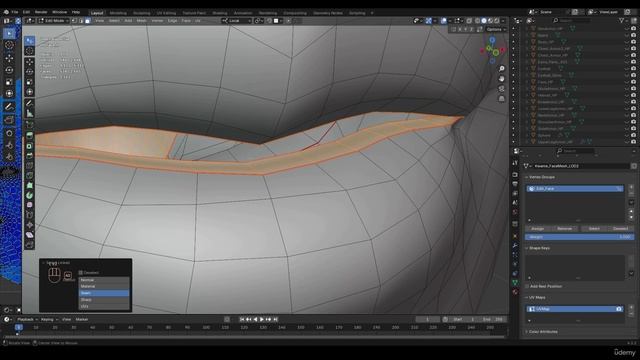Image resolution: width=640 pixels, height=360 pixels.
Task: Toggle render visibility for Sphere in the Outliner
Action: tap(633, 135)
